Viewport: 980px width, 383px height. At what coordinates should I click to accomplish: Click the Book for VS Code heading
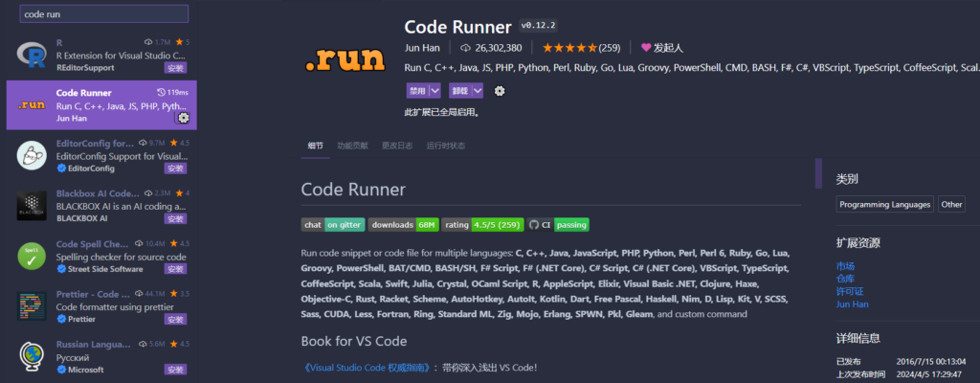354,341
